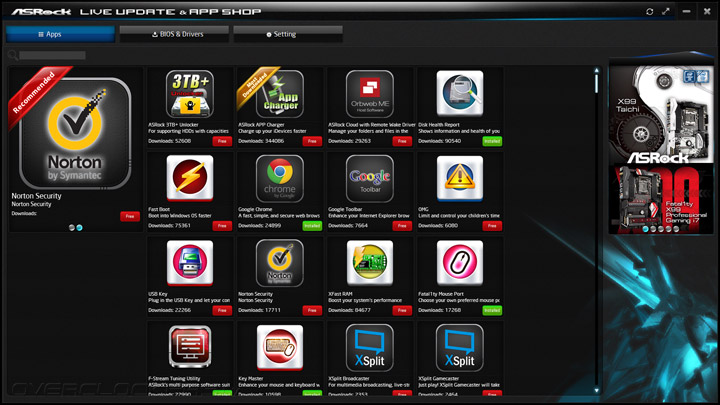Click Free button for USB Key

point(222,310)
